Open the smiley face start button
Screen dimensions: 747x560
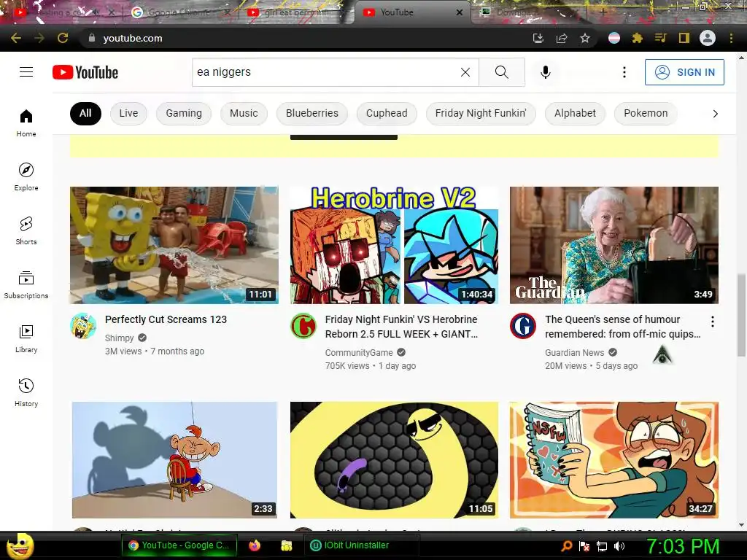pyautogui.click(x=20, y=546)
